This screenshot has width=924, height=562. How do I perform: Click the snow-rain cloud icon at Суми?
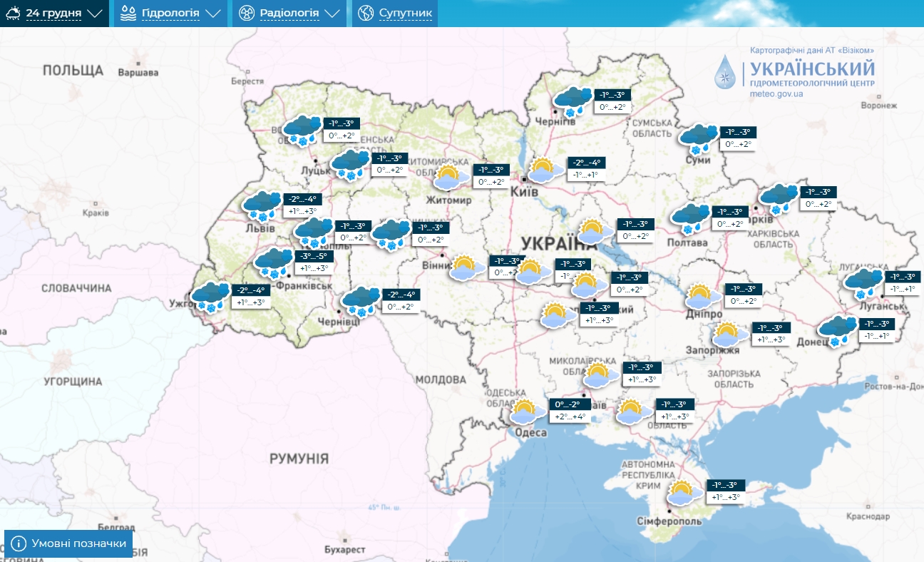[698, 138]
